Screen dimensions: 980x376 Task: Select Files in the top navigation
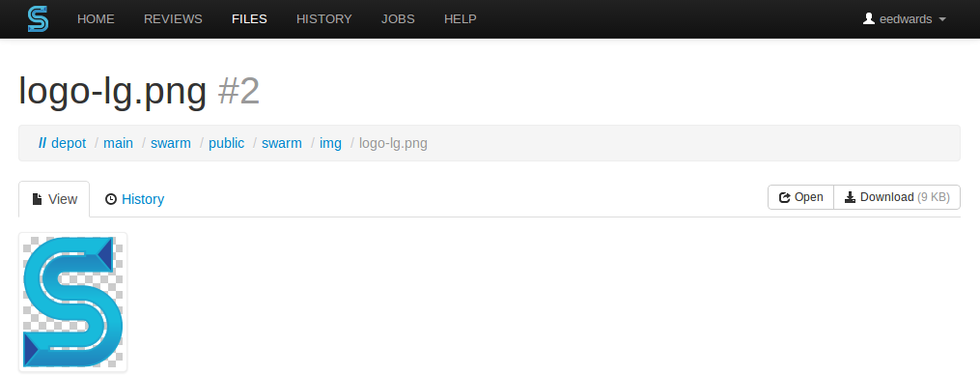point(249,19)
